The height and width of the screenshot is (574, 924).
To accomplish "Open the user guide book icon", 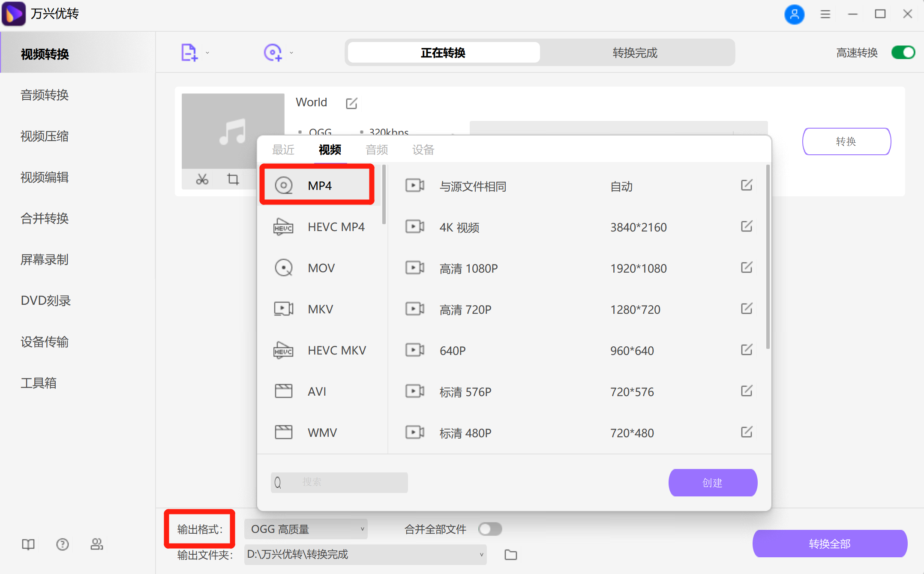I will (x=28, y=544).
